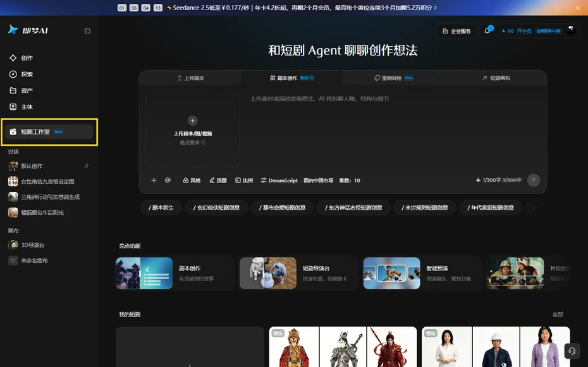Open 企业服务 enterprise services
The image size is (588, 367).
pos(456,31)
